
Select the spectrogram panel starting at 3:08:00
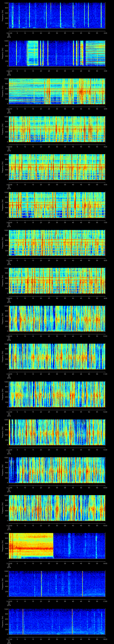point(57,280)
